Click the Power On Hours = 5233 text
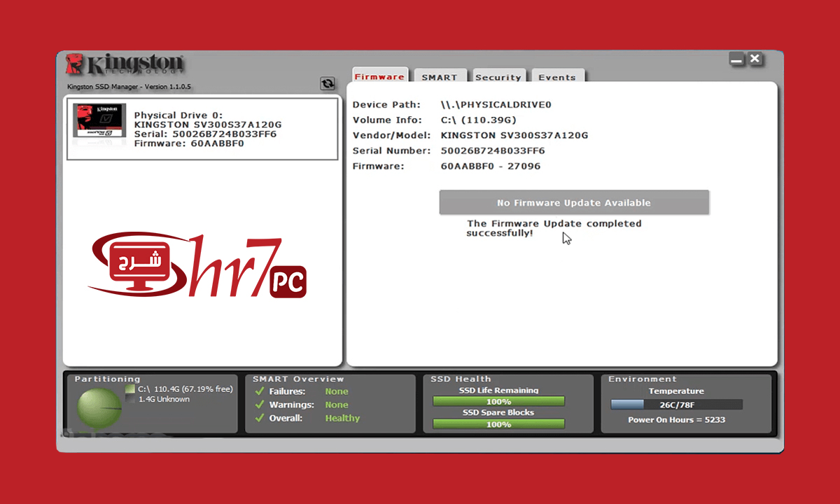 tap(676, 420)
